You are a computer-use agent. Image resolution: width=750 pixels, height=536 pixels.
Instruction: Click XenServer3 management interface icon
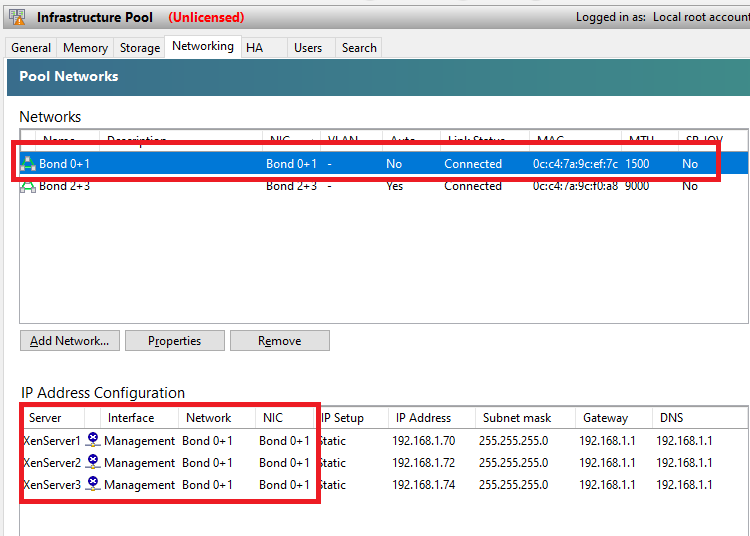tap(93, 484)
